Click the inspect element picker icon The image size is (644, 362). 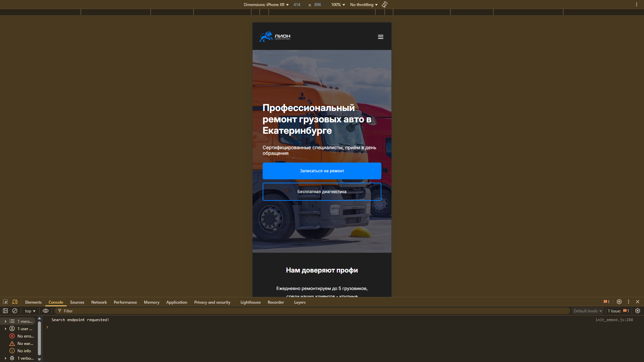click(x=5, y=302)
